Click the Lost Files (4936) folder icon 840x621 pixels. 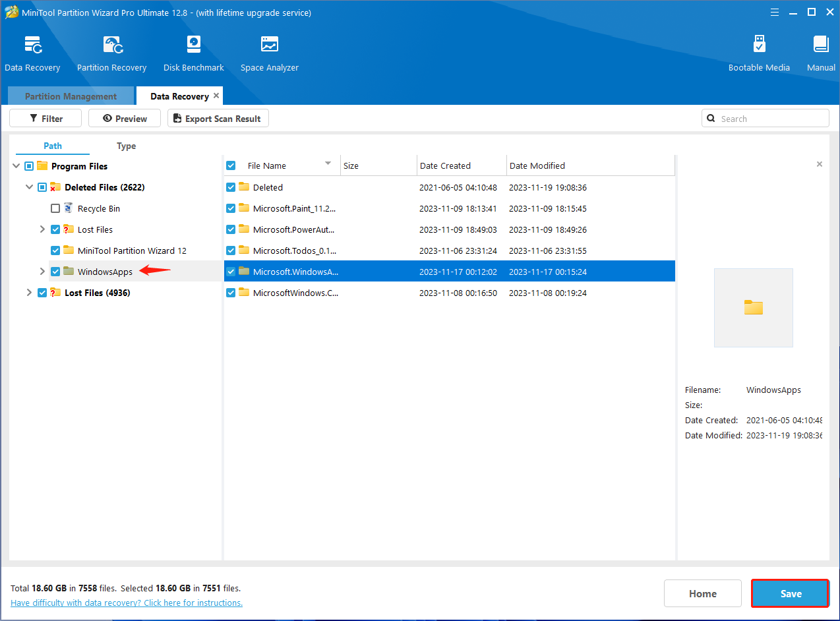coord(55,293)
